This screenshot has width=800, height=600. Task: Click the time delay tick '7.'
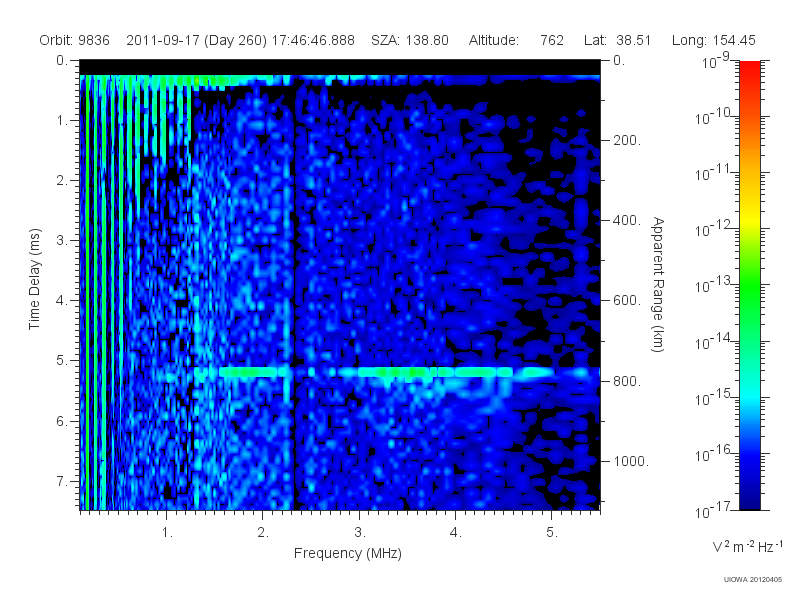[x=62, y=481]
